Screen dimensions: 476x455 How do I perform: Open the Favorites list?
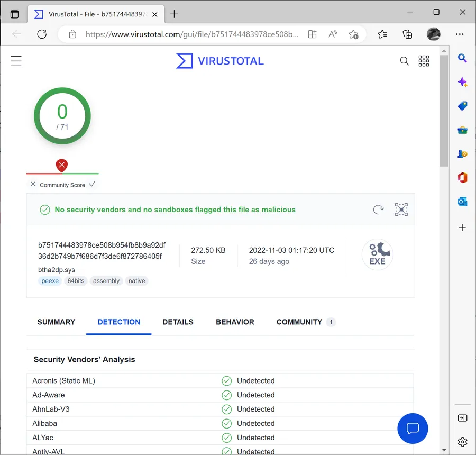382,34
